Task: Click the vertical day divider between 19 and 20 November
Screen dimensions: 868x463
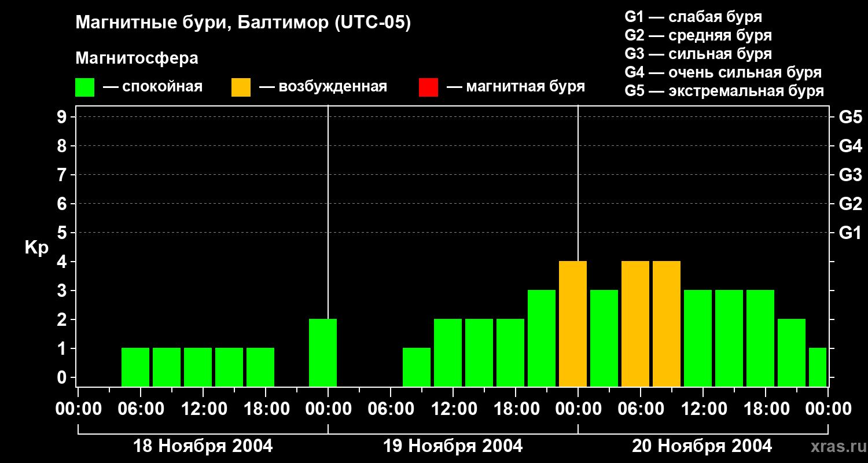Action: 578,182
